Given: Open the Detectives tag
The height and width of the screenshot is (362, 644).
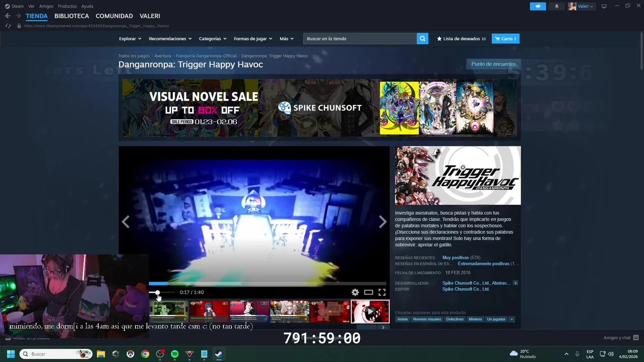Looking at the screenshot, I should click(455, 319).
